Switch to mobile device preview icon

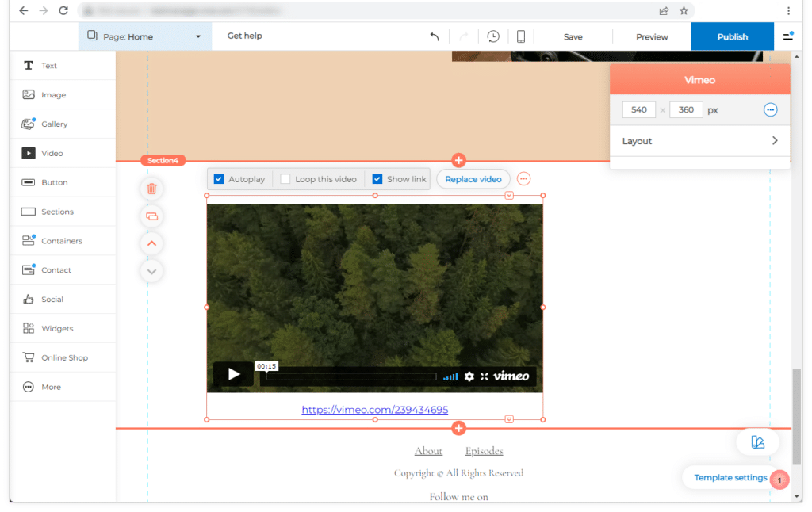click(521, 36)
